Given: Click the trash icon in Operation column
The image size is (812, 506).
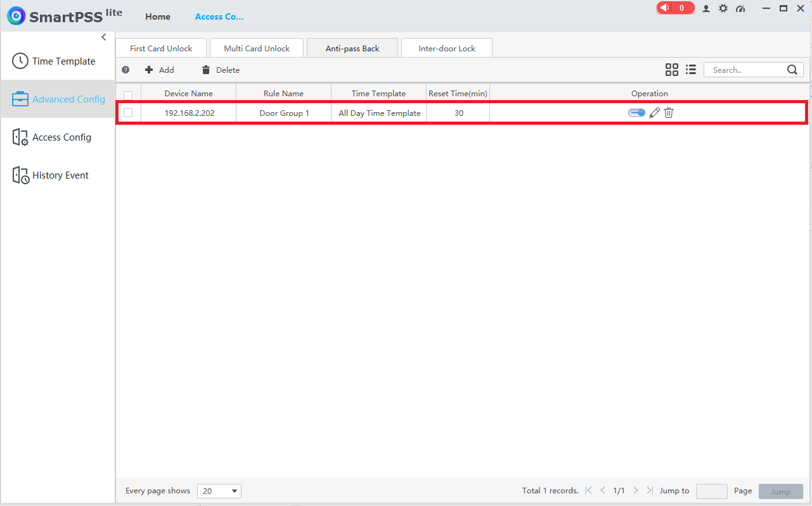Looking at the screenshot, I should pos(669,113).
